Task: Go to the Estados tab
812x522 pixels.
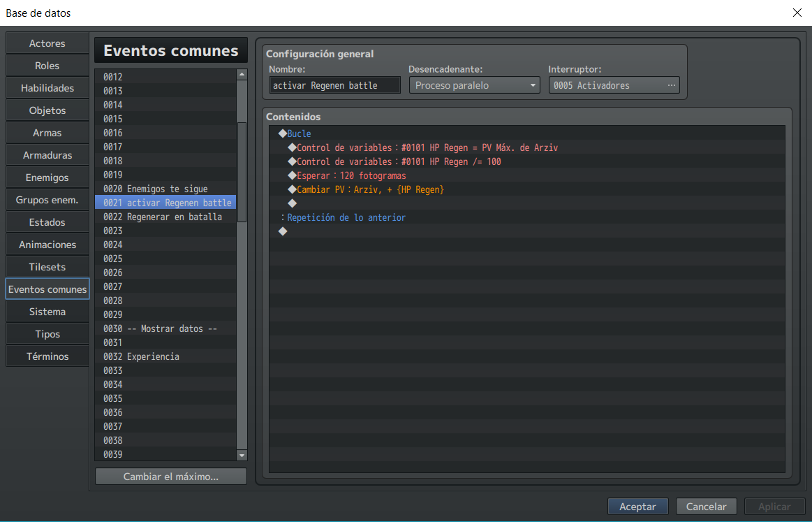Action: (x=47, y=222)
